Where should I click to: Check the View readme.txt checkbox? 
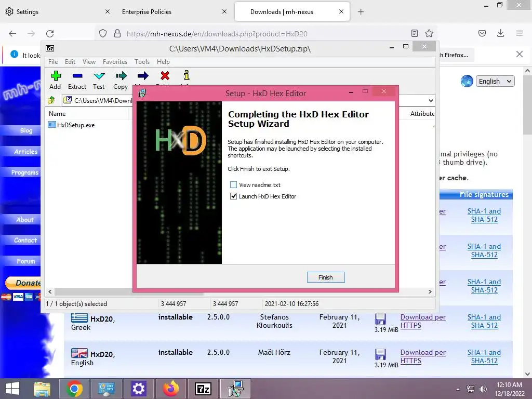[x=233, y=185]
